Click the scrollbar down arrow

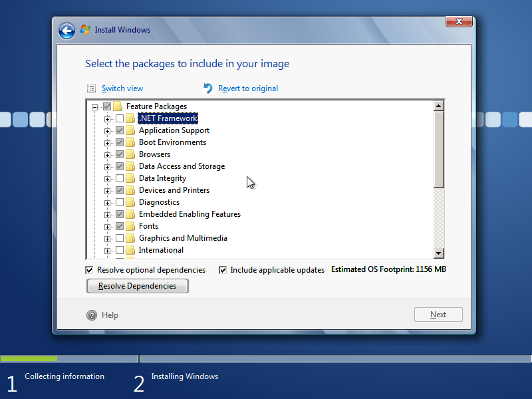point(438,253)
